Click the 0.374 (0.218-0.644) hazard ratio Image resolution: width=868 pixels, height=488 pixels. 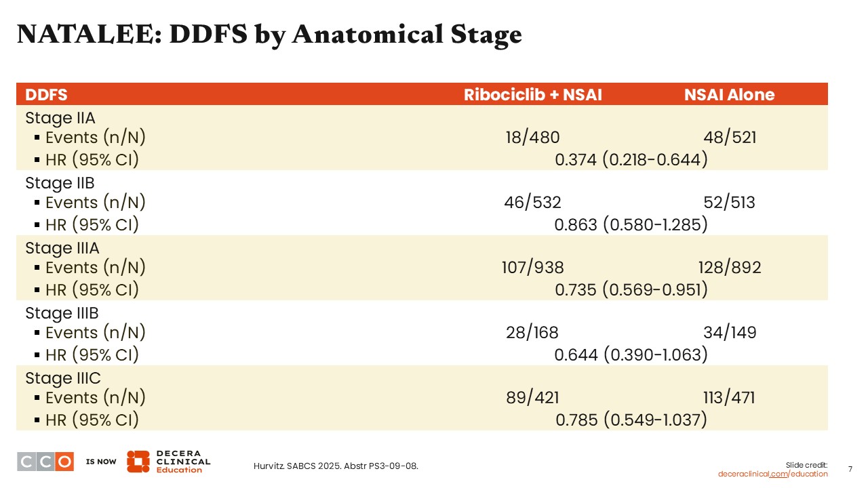[631, 159]
